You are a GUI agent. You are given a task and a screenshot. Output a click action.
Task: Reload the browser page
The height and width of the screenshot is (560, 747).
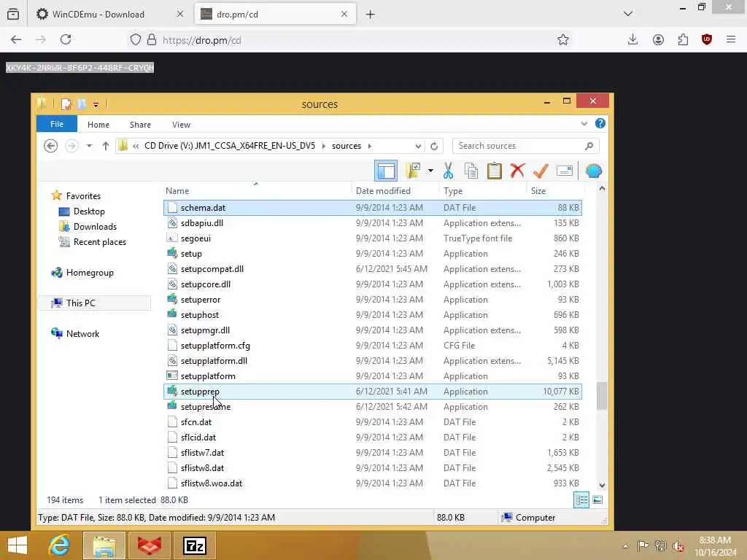66,39
